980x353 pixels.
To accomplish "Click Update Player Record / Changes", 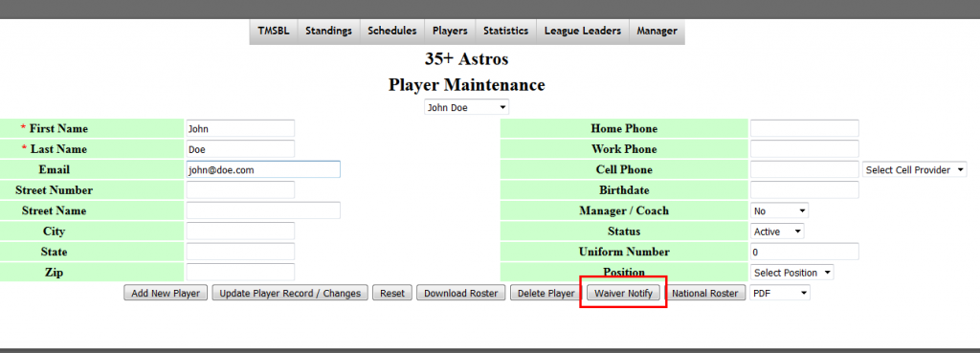I will pyautogui.click(x=290, y=294).
